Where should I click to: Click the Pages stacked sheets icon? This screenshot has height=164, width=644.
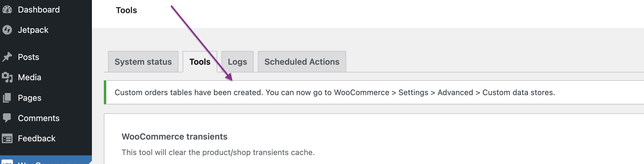coord(7,98)
